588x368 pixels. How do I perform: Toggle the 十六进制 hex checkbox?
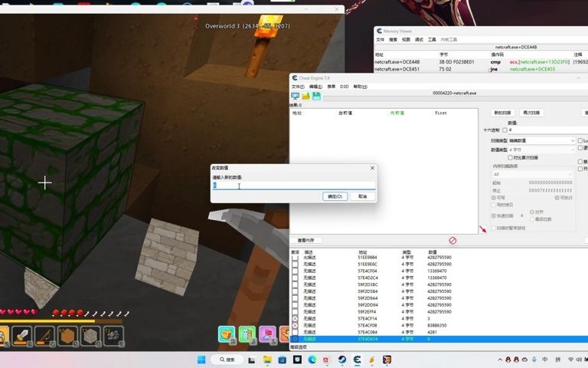click(x=505, y=130)
